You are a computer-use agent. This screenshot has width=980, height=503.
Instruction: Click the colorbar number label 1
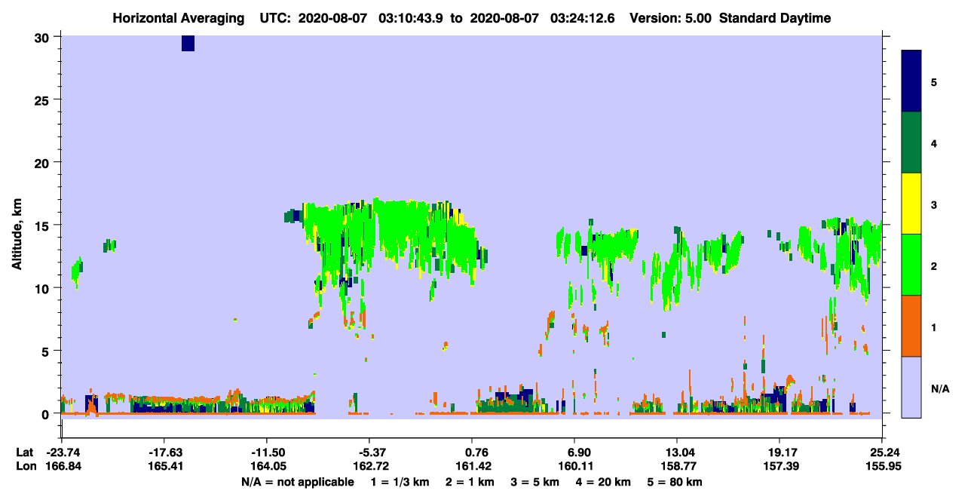[x=933, y=327]
